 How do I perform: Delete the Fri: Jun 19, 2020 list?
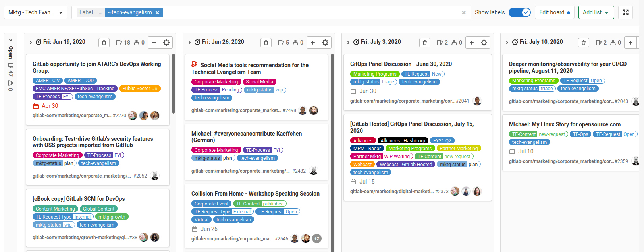tap(104, 43)
